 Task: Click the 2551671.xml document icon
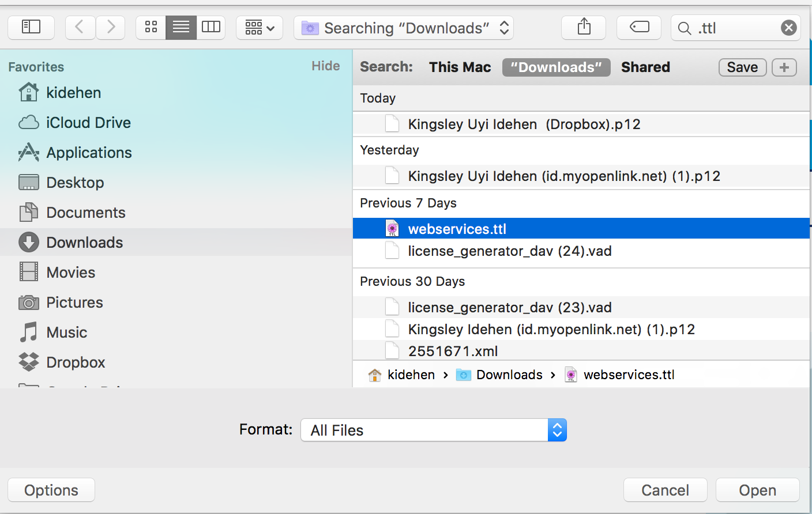pos(392,351)
